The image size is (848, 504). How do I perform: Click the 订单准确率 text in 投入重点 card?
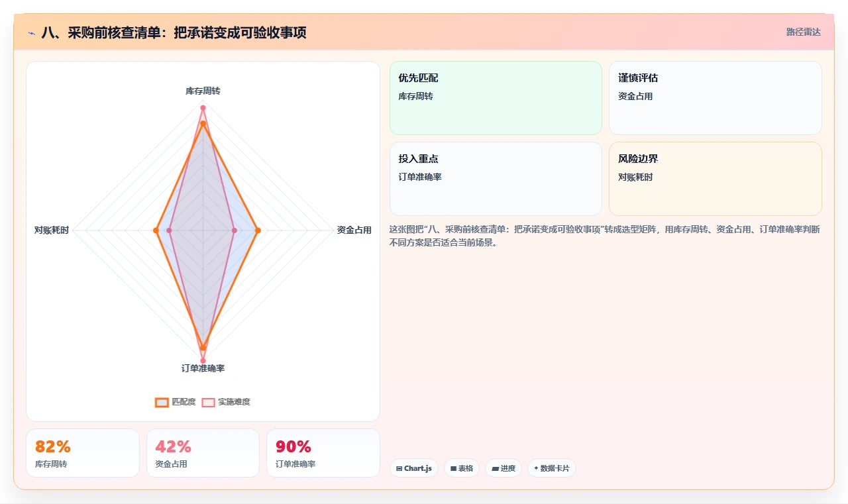click(x=420, y=177)
